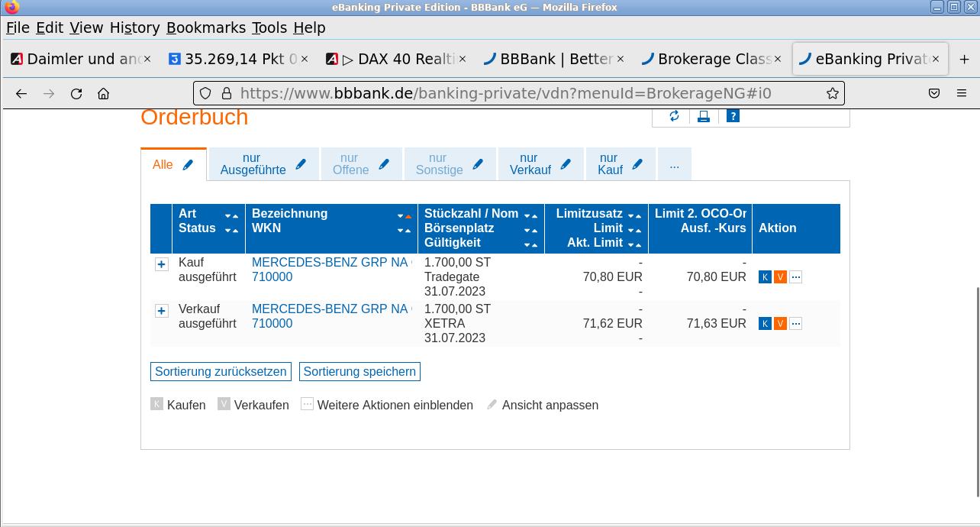Viewport: 980px width, 527px height.
Task: Reload the page with browser reload icon
Action: click(x=76, y=93)
